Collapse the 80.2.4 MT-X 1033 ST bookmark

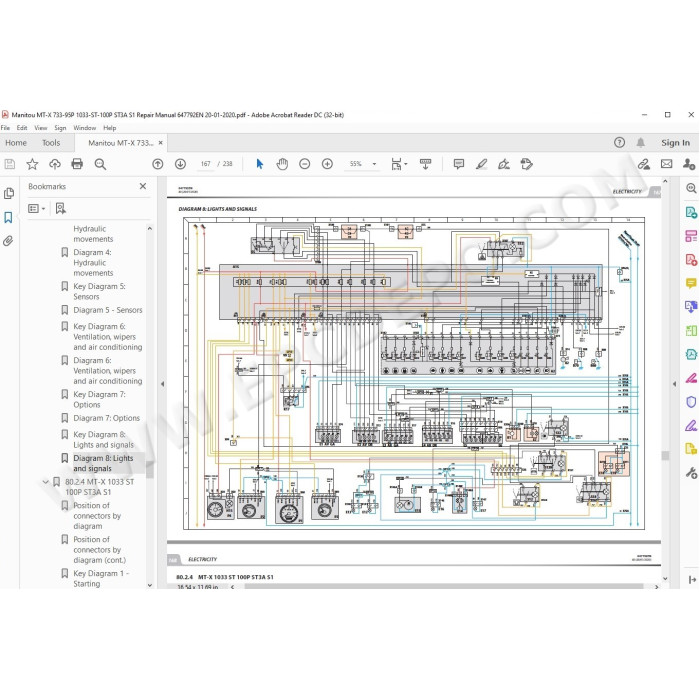[45, 482]
